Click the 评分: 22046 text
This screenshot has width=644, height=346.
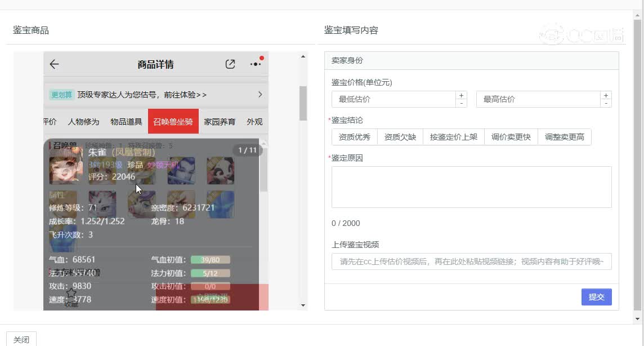(111, 177)
